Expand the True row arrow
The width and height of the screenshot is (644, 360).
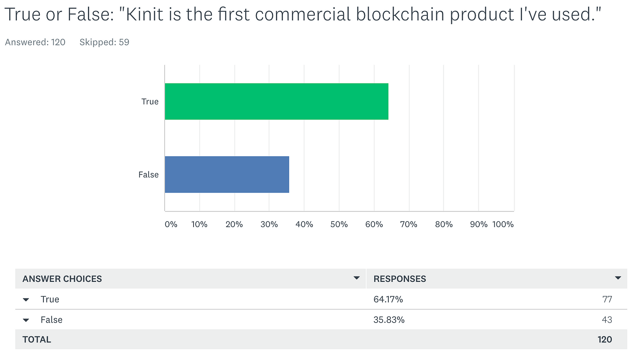click(26, 300)
